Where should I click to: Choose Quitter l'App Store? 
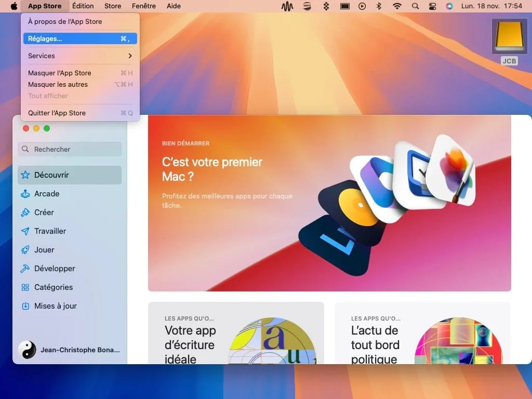(x=80, y=113)
